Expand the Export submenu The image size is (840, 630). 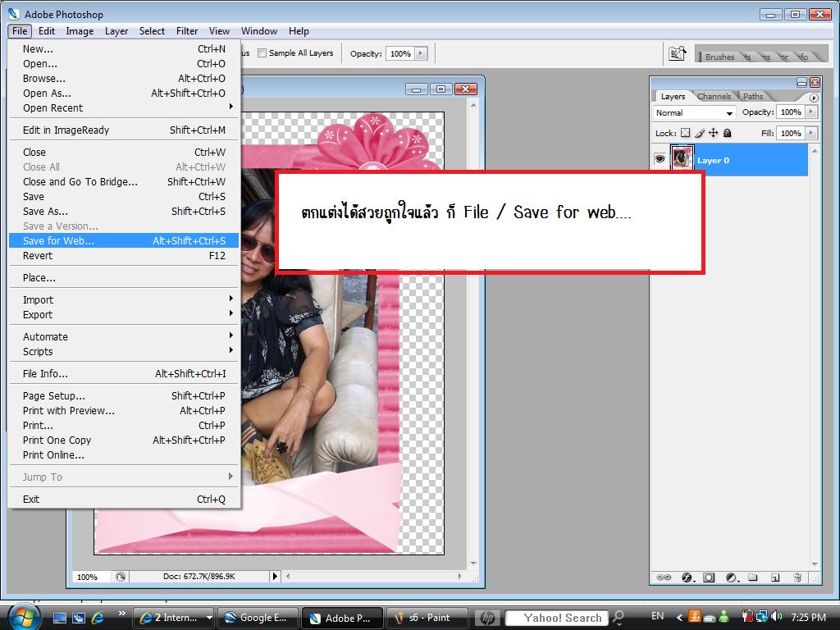click(x=123, y=315)
